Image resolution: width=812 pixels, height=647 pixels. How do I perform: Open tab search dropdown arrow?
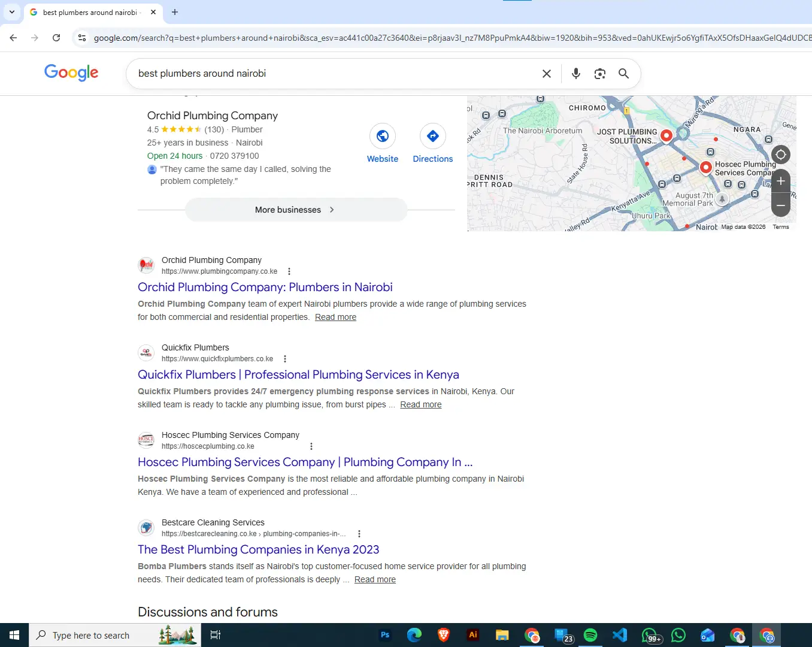pos(12,12)
